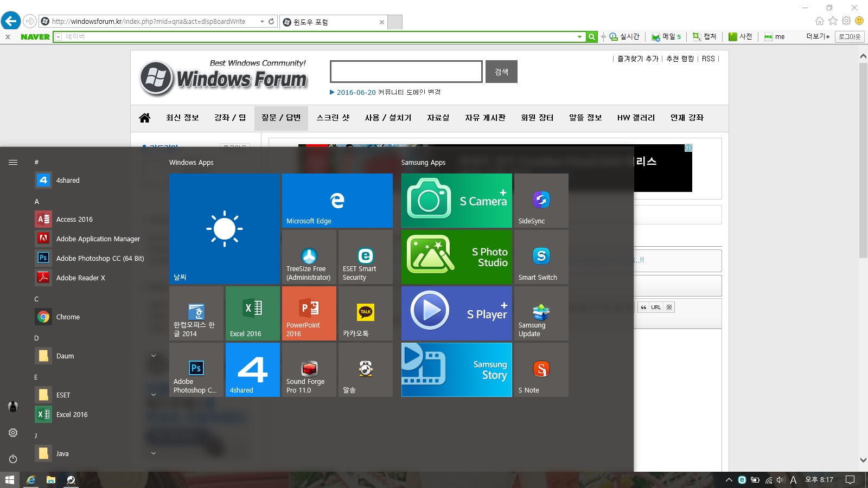
Task: Open the KakaoTalk tile
Action: tap(365, 313)
